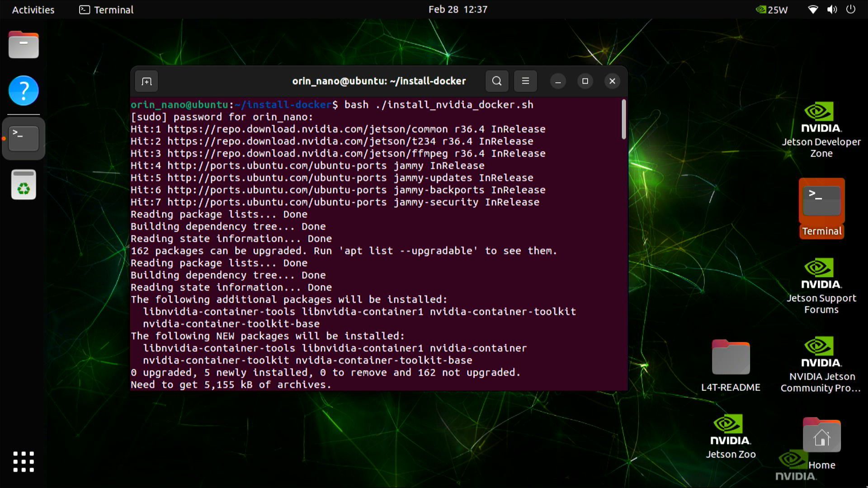Open the system status menu
The height and width of the screenshot is (488, 868).
[831, 9]
